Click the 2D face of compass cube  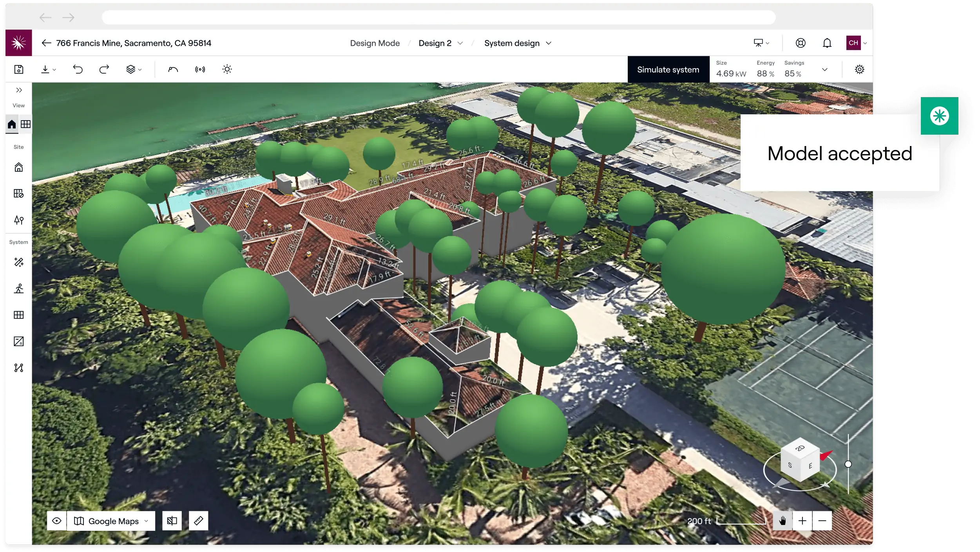800,449
